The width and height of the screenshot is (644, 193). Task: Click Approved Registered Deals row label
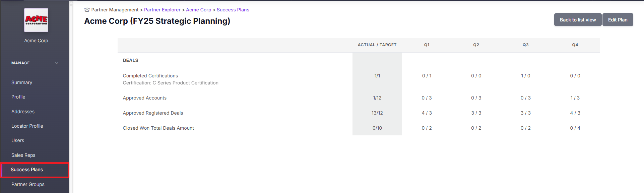[x=153, y=113]
